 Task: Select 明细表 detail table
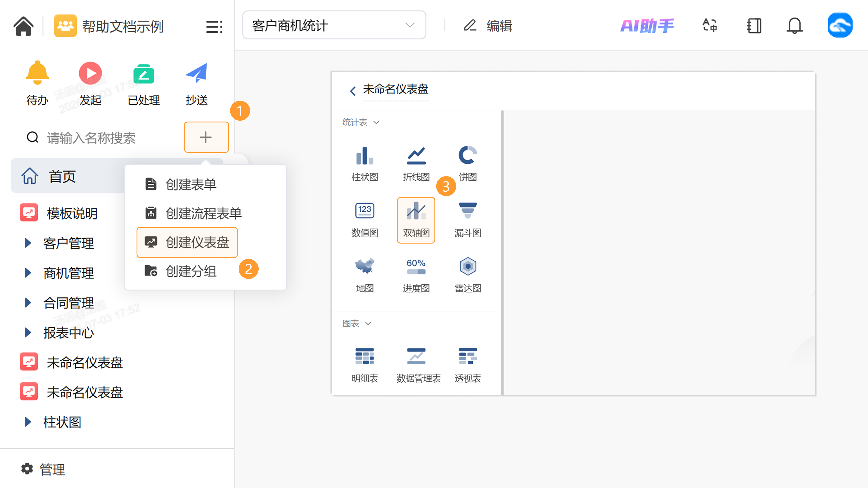[x=365, y=365]
